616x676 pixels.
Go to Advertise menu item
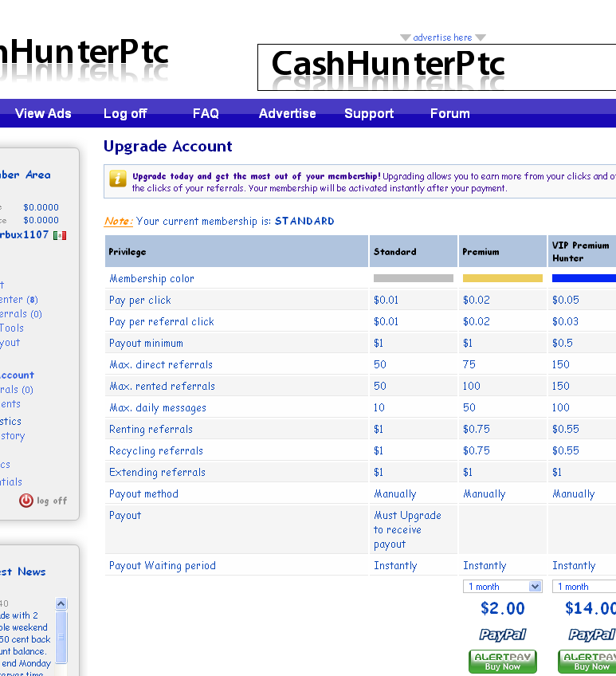[x=287, y=113]
